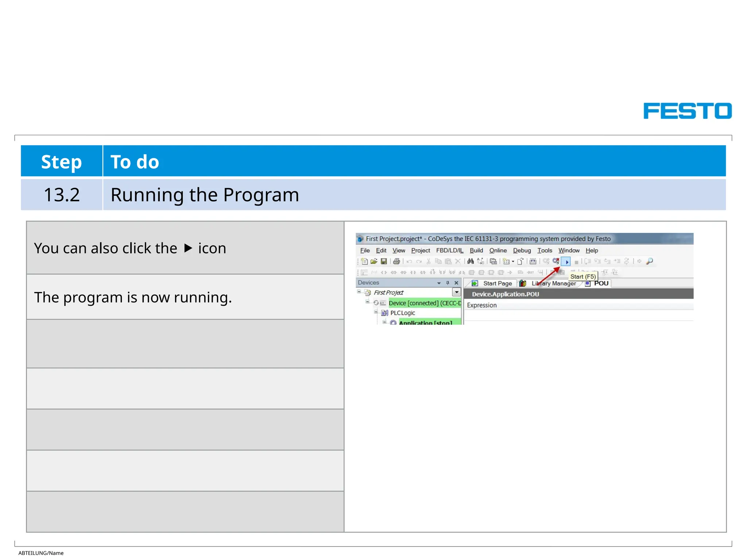Open the Build menu
The image size is (747, 560).
click(476, 250)
